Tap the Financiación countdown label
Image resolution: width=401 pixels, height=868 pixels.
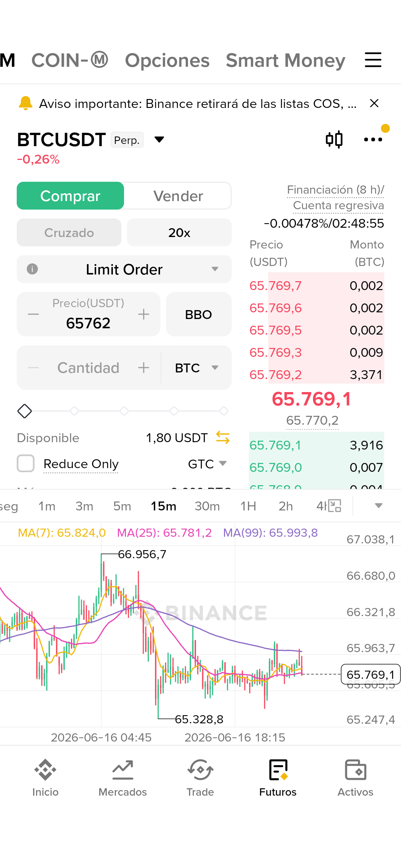point(336,197)
